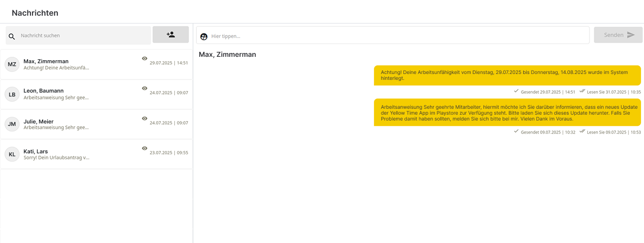This screenshot has height=243, width=644.
Task: Click the MZ avatar circle
Action: click(x=12, y=64)
